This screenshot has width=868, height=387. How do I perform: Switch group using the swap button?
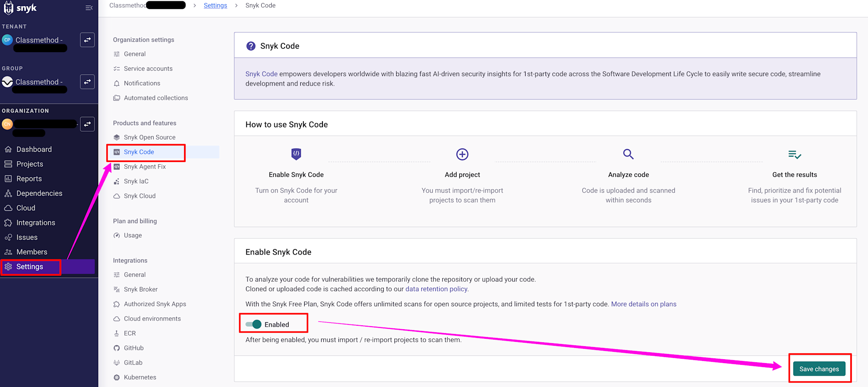[x=87, y=82]
